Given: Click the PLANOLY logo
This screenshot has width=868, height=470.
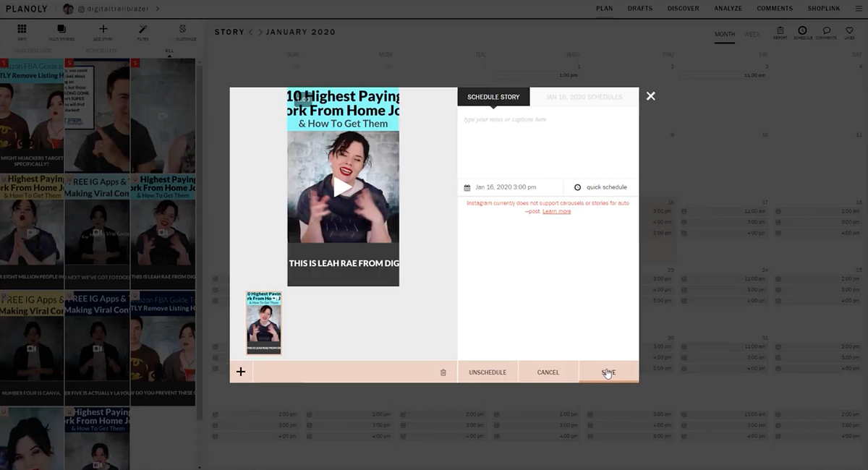Looking at the screenshot, I should (28, 9).
